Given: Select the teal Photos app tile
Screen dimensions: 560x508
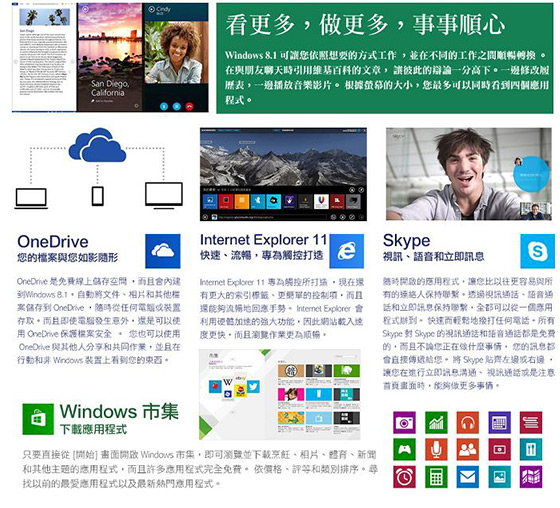Looking at the screenshot, I should [499, 477].
